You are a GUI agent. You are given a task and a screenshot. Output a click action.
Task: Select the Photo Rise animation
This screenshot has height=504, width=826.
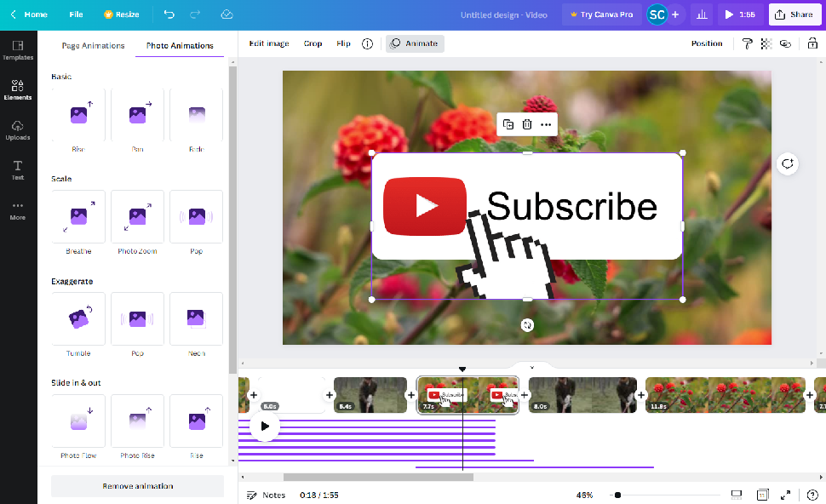pyautogui.click(x=137, y=427)
